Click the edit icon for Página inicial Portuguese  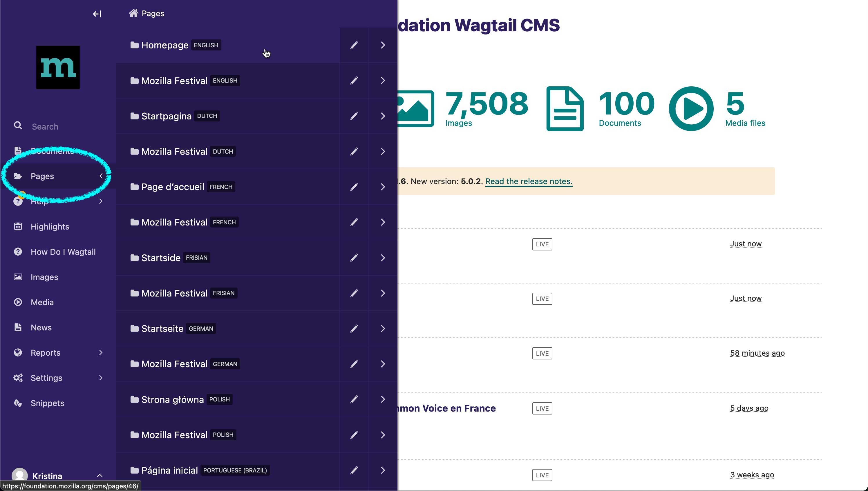[x=354, y=470]
